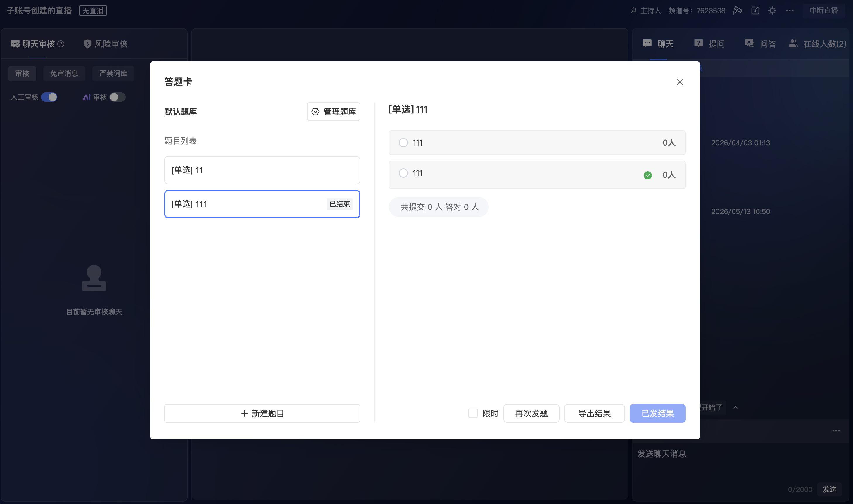Screen dimensions: 853x504
Task: Select the 审核 sub-tab
Action: 22,73
